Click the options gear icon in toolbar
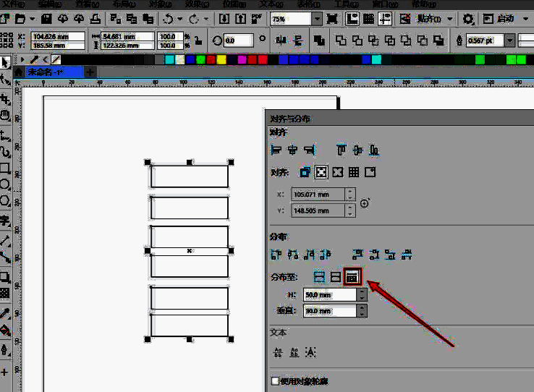 469,18
